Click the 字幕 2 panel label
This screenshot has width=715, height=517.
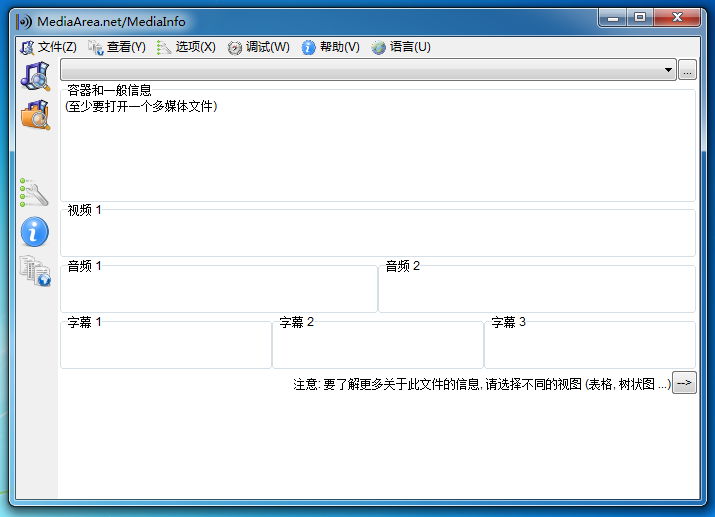pos(296,322)
